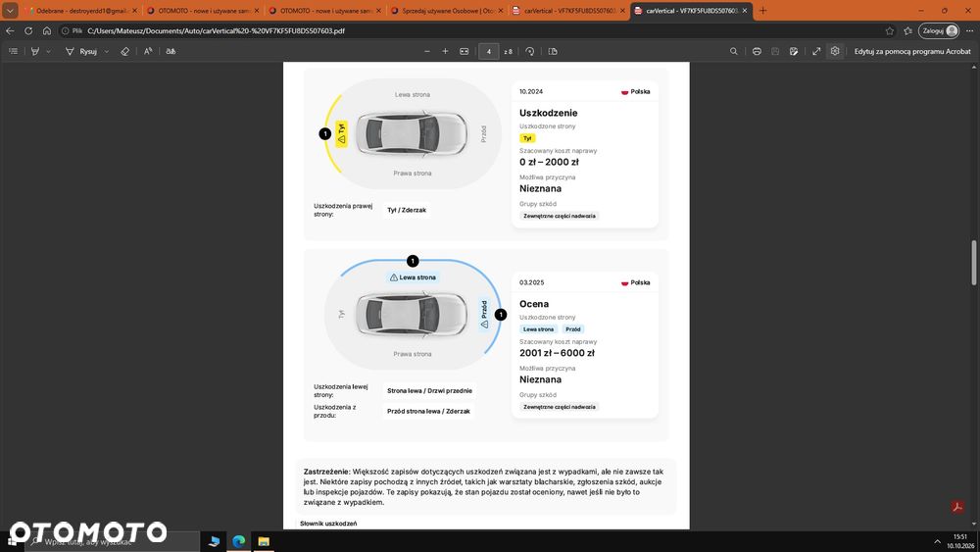Screen dimensions: 980x552
Task: Click the Przód strona lewa / Zderzak label
Action: click(428, 412)
